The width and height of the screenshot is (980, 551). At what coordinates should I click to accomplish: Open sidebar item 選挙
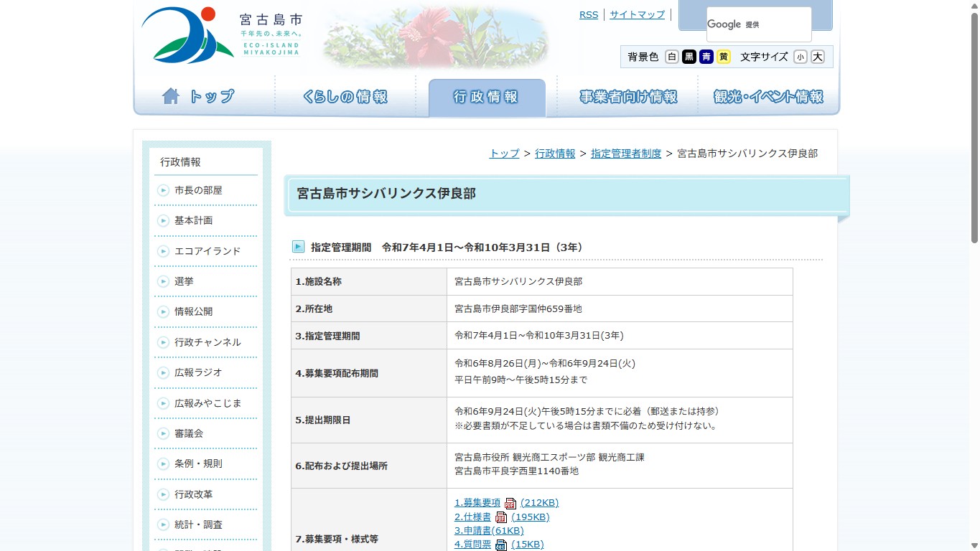coord(184,281)
